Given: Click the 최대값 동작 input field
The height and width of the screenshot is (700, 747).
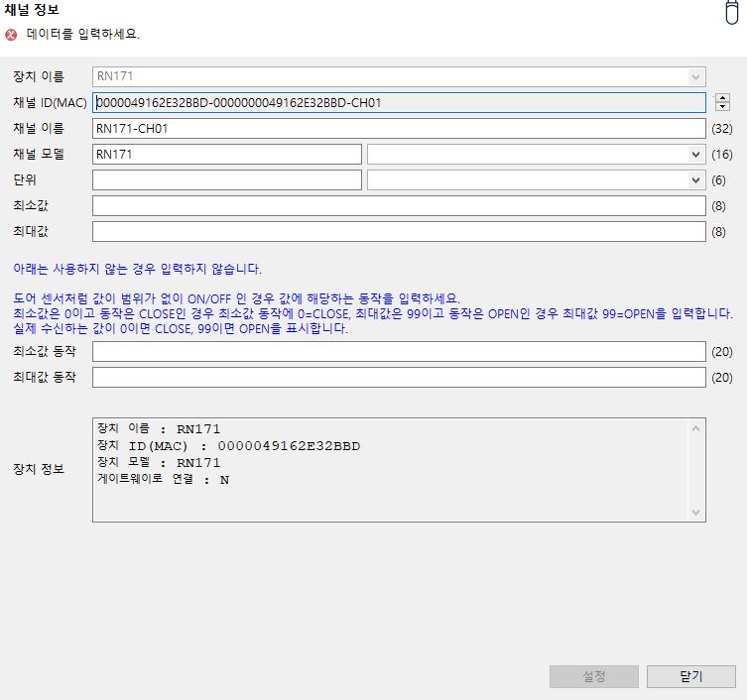Looking at the screenshot, I should tap(399, 377).
